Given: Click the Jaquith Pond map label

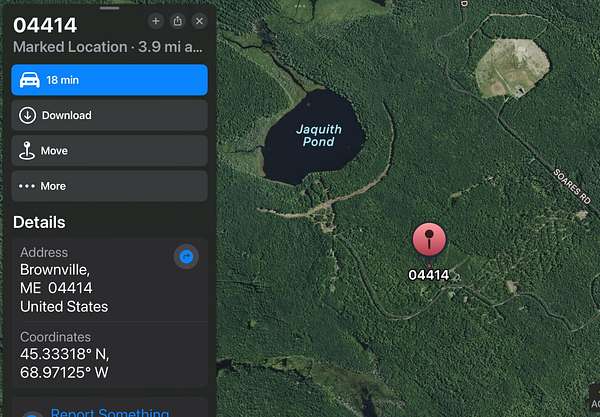Looking at the screenshot, I should click(x=318, y=135).
